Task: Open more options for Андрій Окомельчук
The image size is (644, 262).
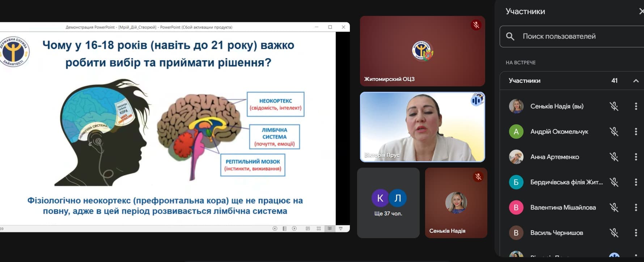Action: click(636, 132)
